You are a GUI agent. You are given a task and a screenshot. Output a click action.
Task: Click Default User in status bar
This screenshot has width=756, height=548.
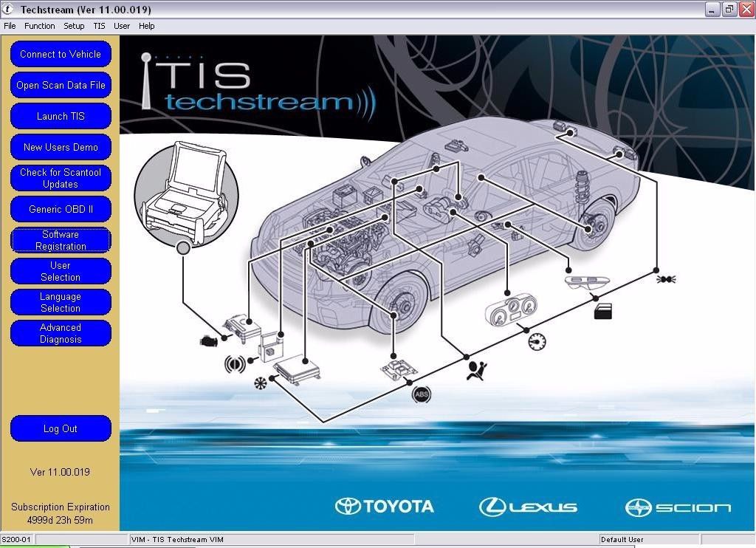[x=622, y=539]
